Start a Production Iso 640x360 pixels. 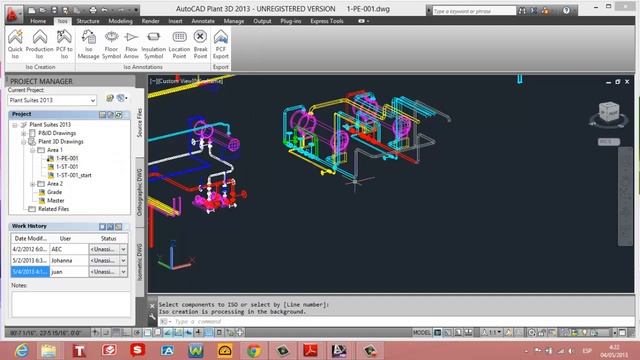pyautogui.click(x=40, y=44)
